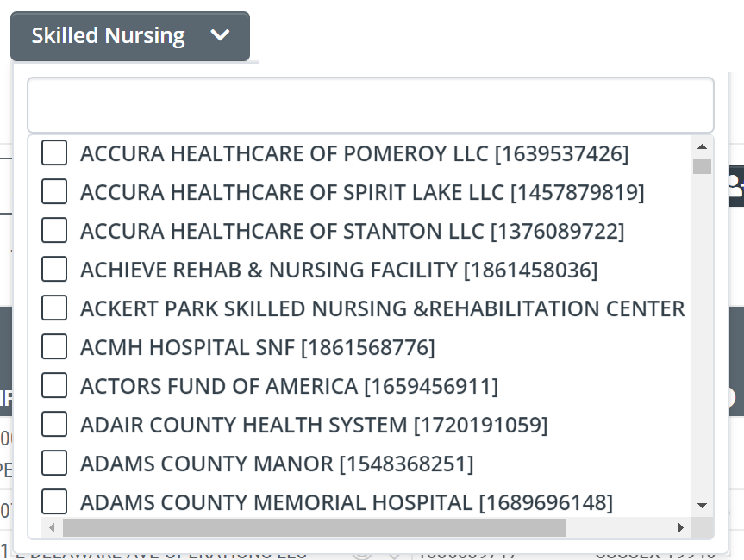Viewport: 744px width, 560px height.
Task: Select ADAMS COUNTY MANOR checkbox
Action: coord(54,463)
